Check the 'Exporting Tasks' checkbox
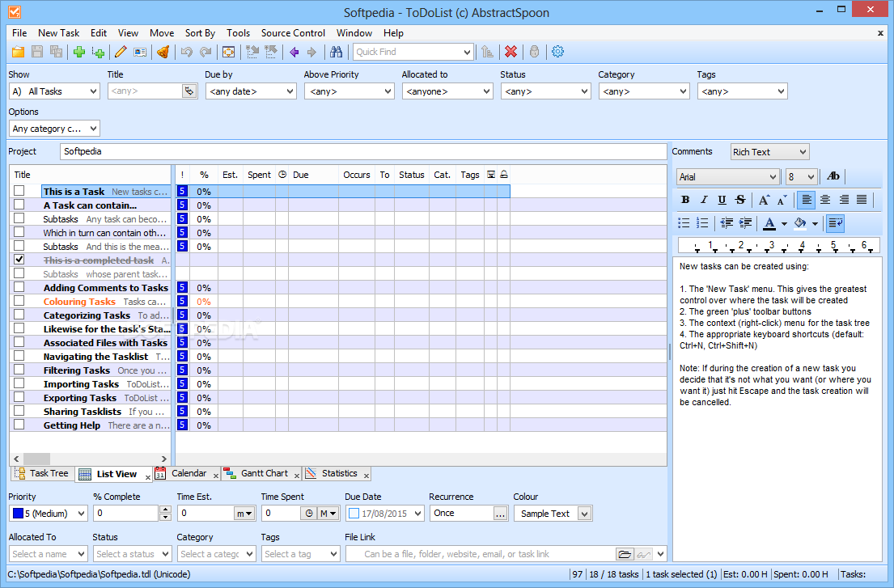Screen dimensions: 894x588 (19, 397)
